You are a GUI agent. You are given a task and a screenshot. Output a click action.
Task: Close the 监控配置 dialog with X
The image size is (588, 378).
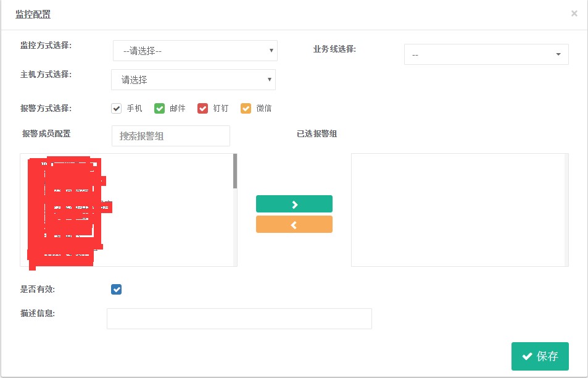click(574, 14)
